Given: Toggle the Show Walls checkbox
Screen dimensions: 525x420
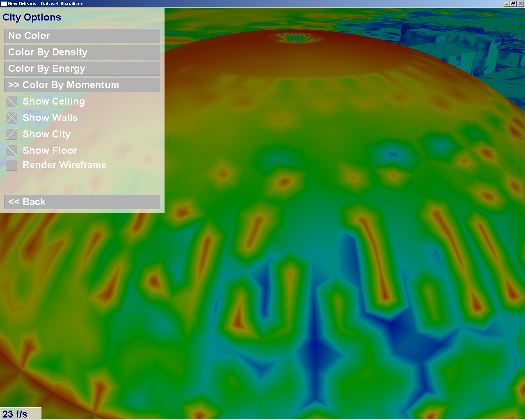Looking at the screenshot, I should pos(11,118).
